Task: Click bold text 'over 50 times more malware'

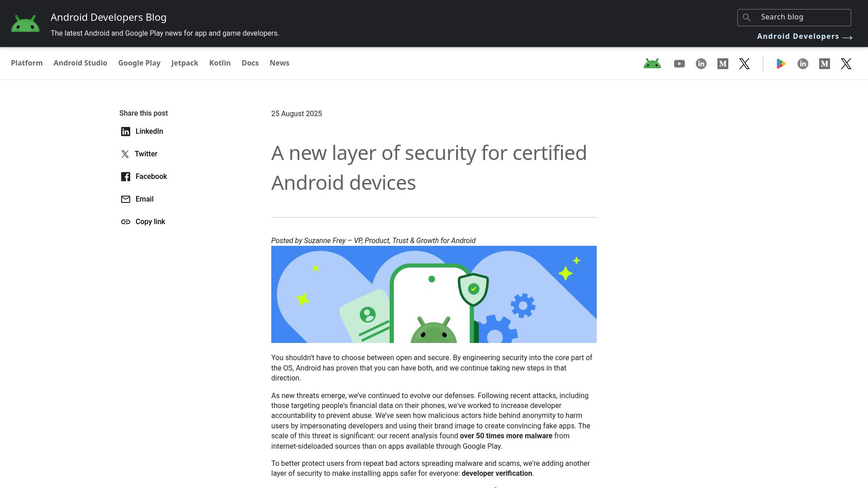Action: tap(506, 436)
